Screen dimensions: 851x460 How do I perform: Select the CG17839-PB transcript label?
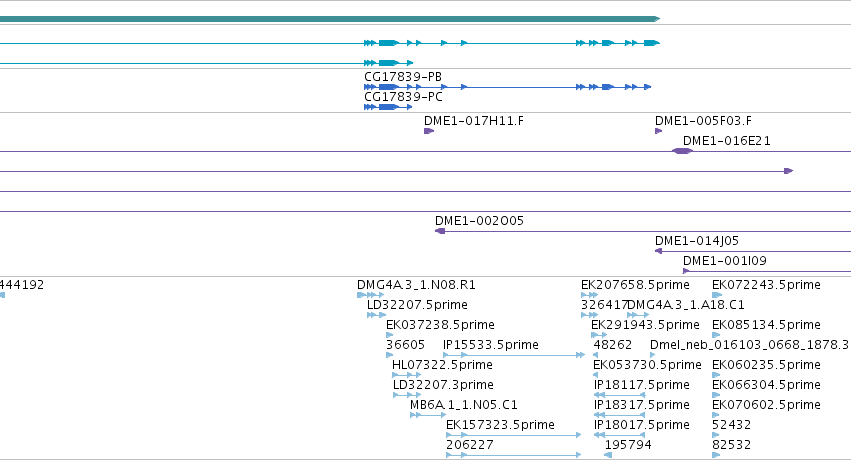(403, 77)
